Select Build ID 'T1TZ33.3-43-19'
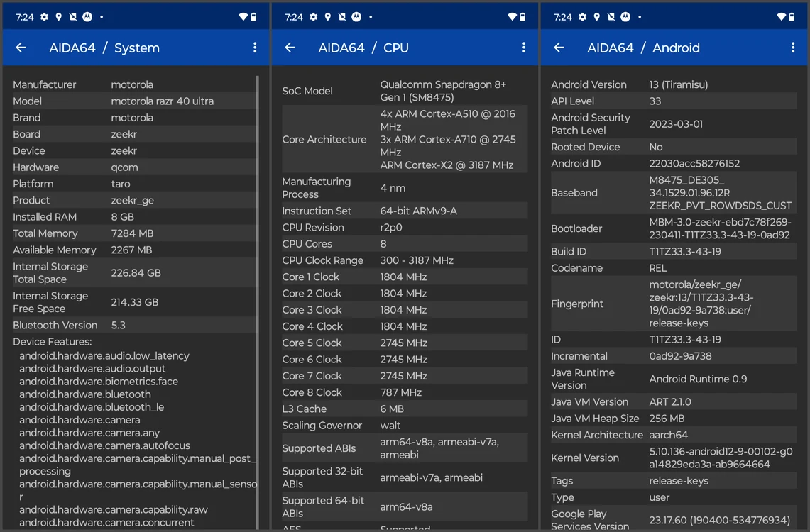The width and height of the screenshot is (810, 532). pos(674,251)
